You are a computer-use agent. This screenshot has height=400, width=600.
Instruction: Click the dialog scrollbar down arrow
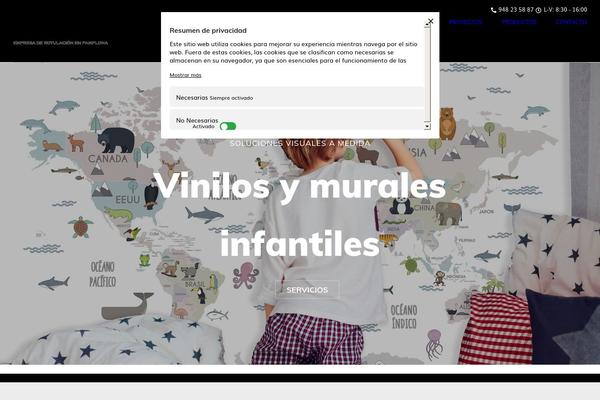pyautogui.click(x=427, y=126)
